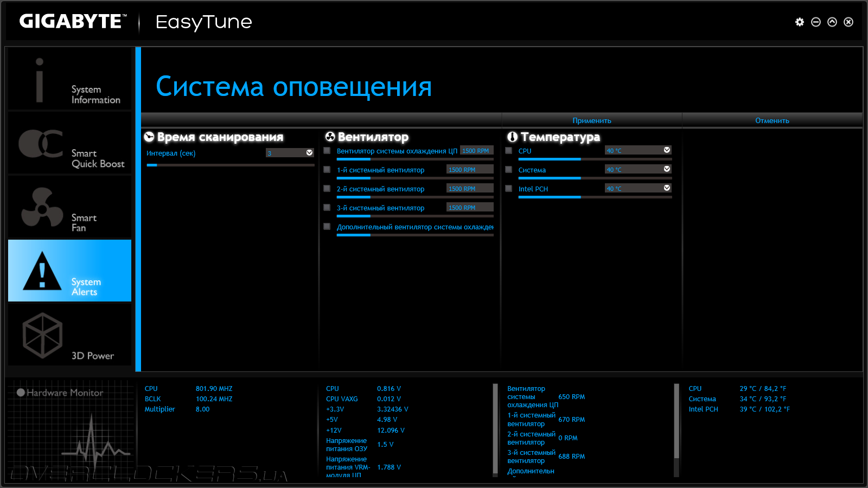Open the CPU temperature threshold dropdown
The image size is (868, 488).
639,150
